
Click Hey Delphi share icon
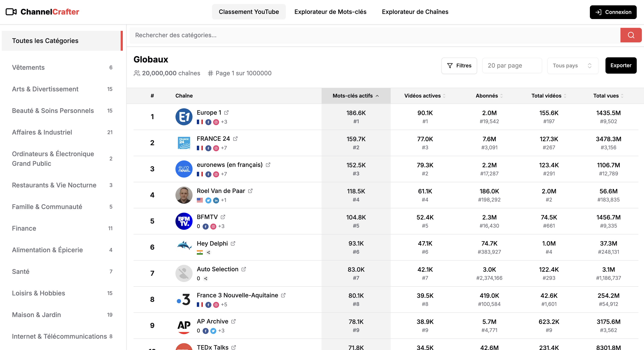click(209, 252)
